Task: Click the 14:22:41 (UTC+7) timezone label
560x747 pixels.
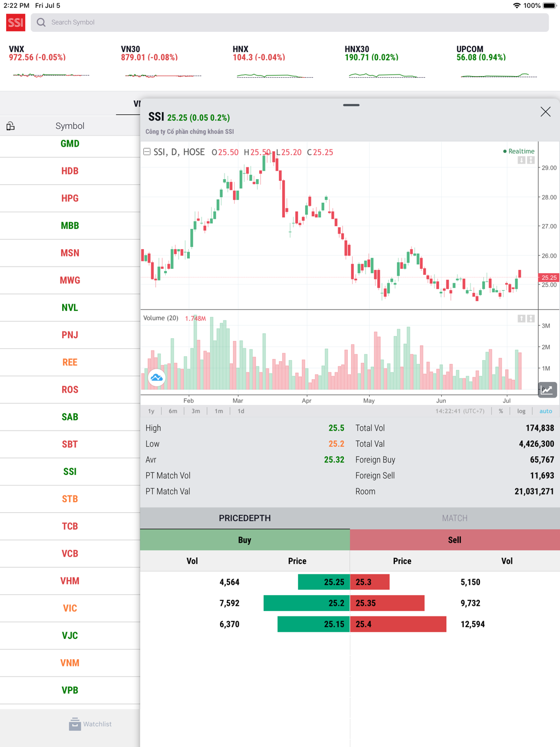Action: [460, 411]
